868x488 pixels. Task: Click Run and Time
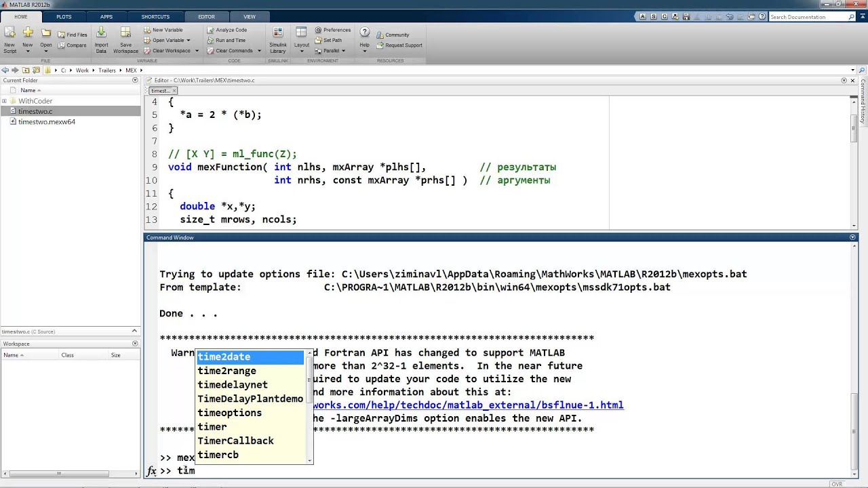point(226,40)
